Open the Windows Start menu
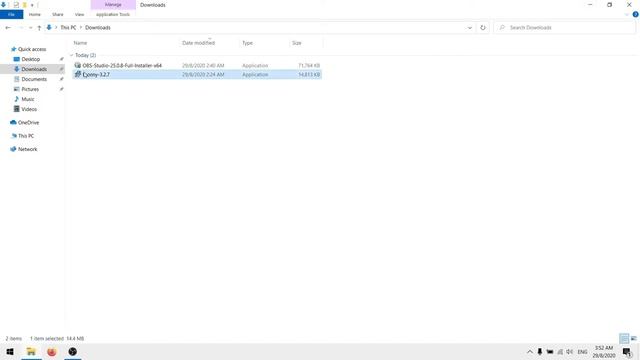640x360 pixels. click(10, 351)
